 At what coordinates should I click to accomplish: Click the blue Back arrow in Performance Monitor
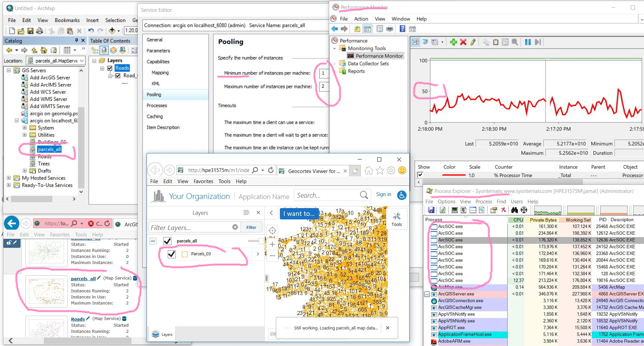[x=334, y=29]
